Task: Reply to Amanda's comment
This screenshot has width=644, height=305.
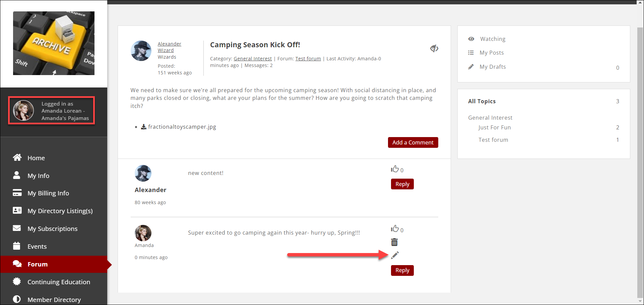Action: point(402,270)
